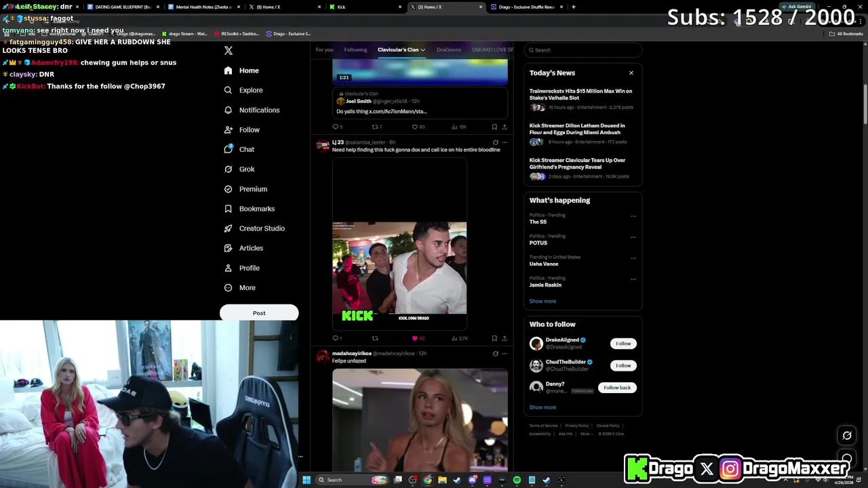Image resolution: width=868 pixels, height=488 pixels.
Task: Show more under Who to follow
Action: (x=542, y=407)
